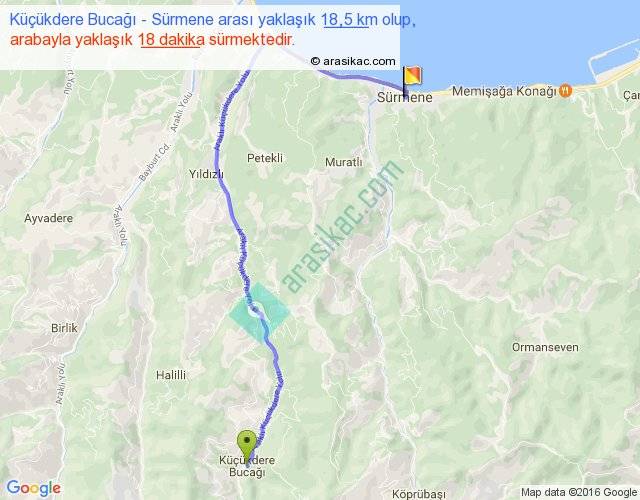Image resolution: width=640 pixels, height=500 pixels.
Task: Click the Ormanseven place label
Action: click(545, 347)
